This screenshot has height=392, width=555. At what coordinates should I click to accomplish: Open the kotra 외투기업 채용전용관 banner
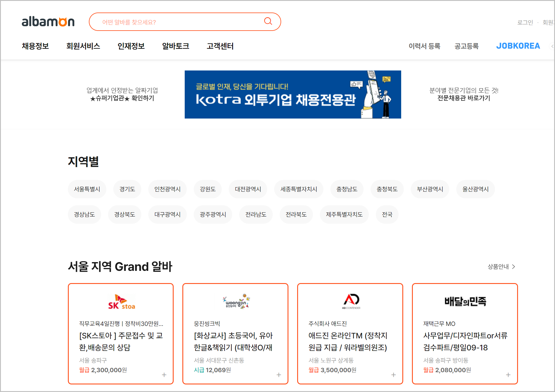(x=293, y=94)
